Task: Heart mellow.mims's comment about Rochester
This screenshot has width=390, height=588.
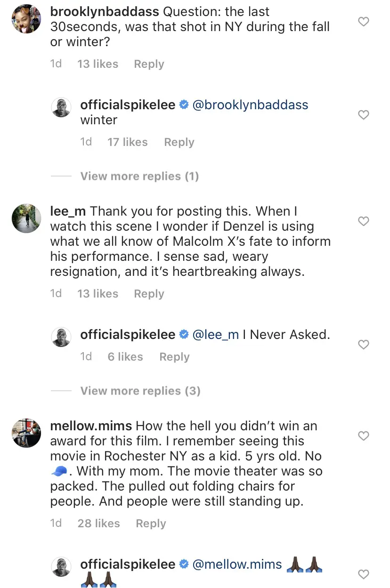Action: coord(364,436)
